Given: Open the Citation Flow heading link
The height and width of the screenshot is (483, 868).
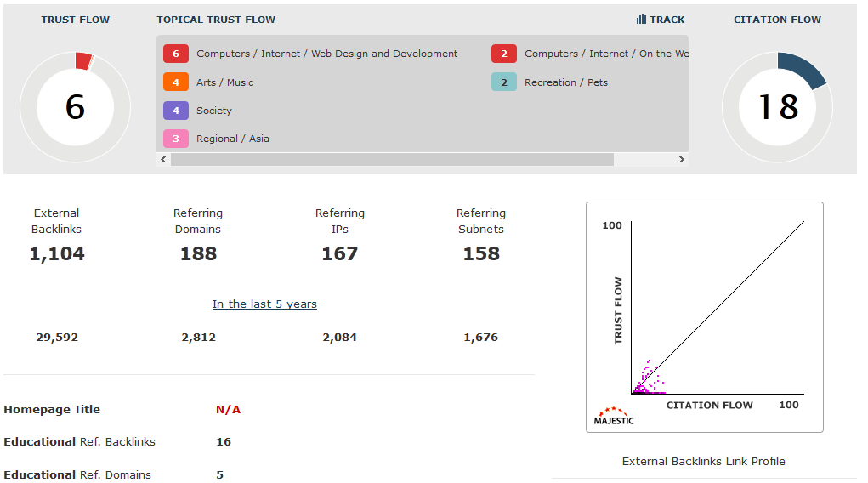Looking at the screenshot, I should point(777,20).
